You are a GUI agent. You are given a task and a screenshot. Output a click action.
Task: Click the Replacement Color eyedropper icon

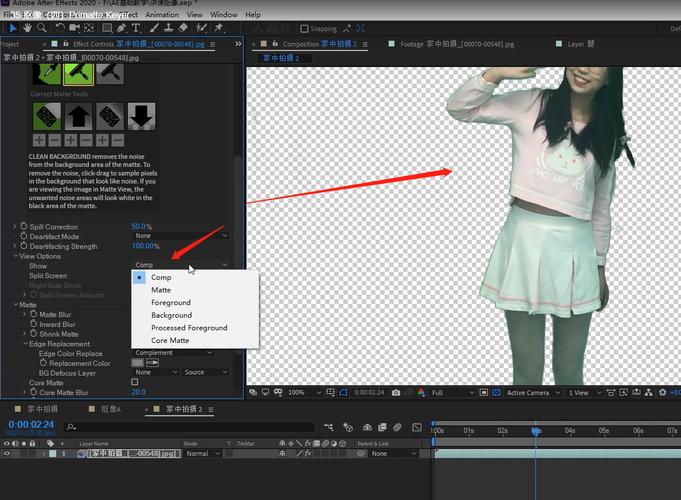click(153, 363)
